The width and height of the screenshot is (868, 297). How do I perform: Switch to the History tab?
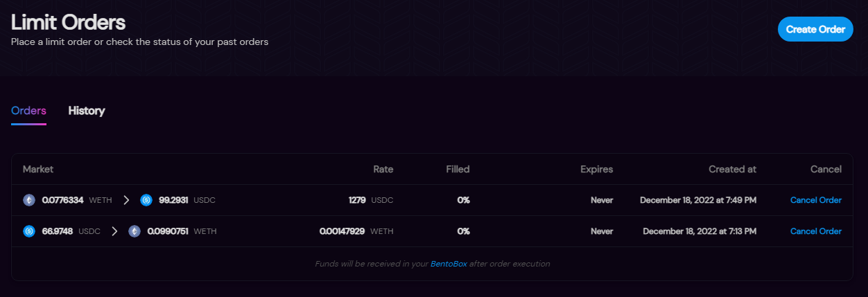point(87,111)
